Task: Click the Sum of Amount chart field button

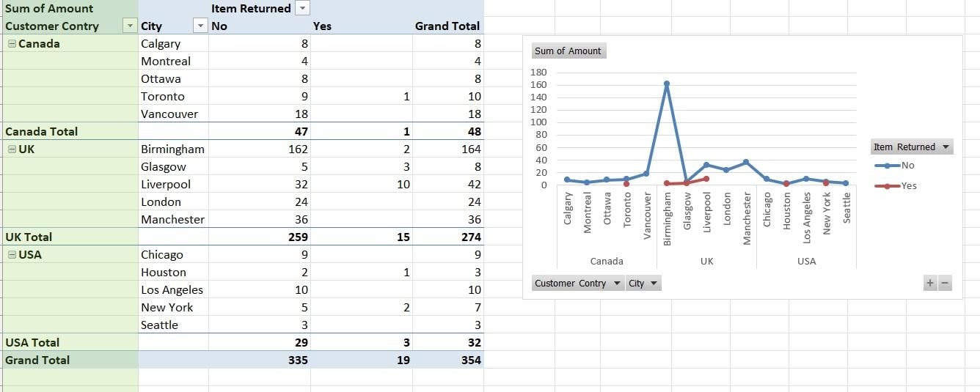Action: point(568,51)
